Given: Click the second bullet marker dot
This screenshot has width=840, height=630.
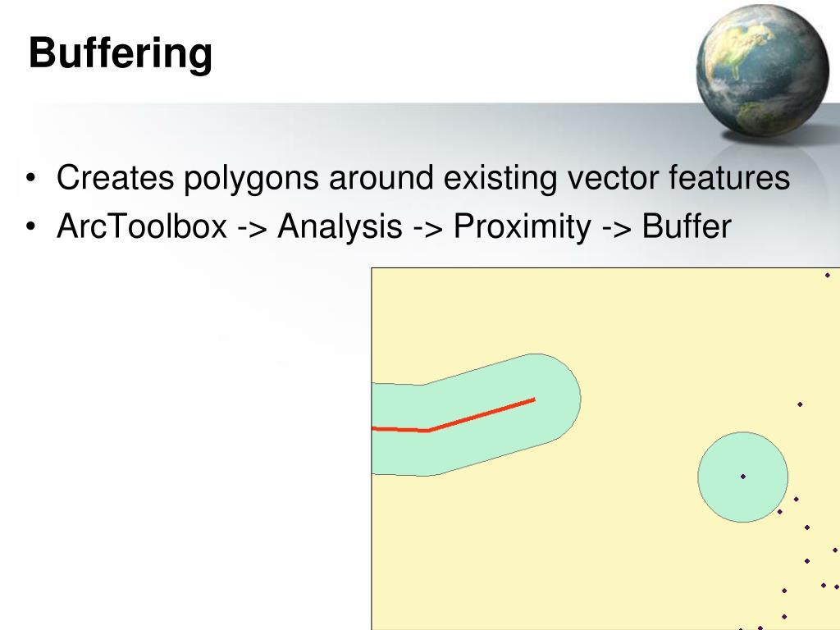Looking at the screenshot, I should 30,226.
